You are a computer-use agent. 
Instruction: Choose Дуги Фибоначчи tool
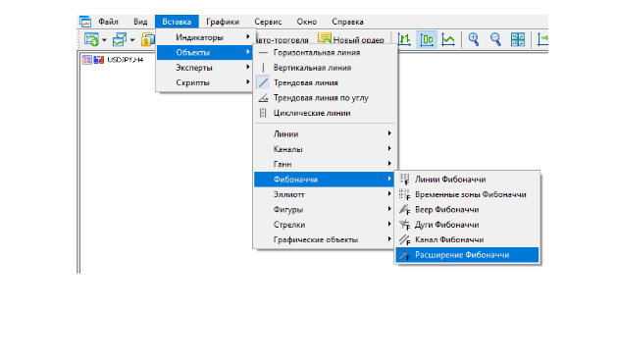click(467, 225)
